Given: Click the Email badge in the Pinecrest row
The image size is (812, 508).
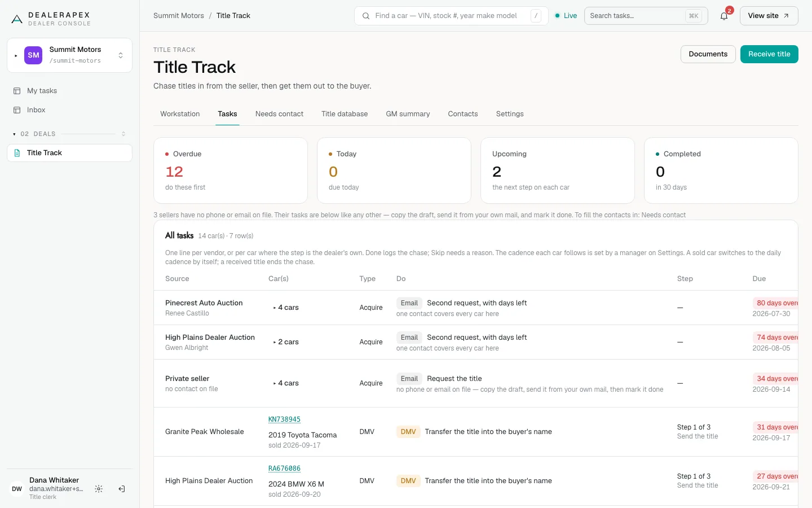Looking at the screenshot, I should point(409,303).
